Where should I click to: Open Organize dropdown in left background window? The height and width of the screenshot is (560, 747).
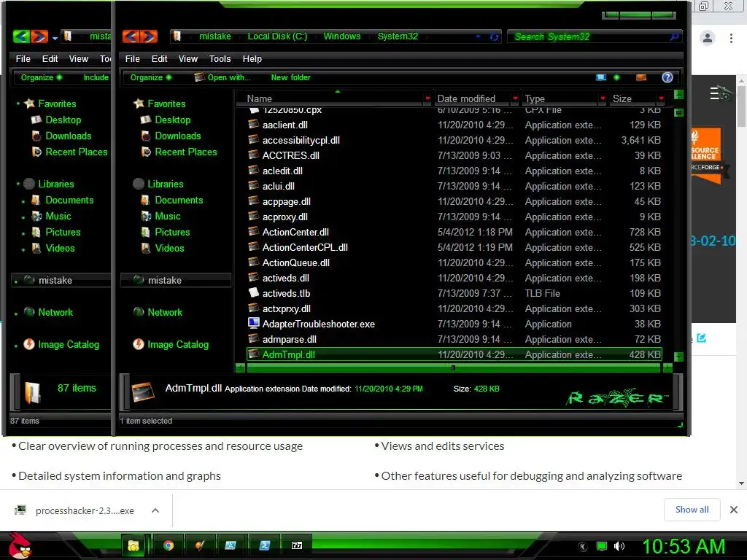click(41, 77)
